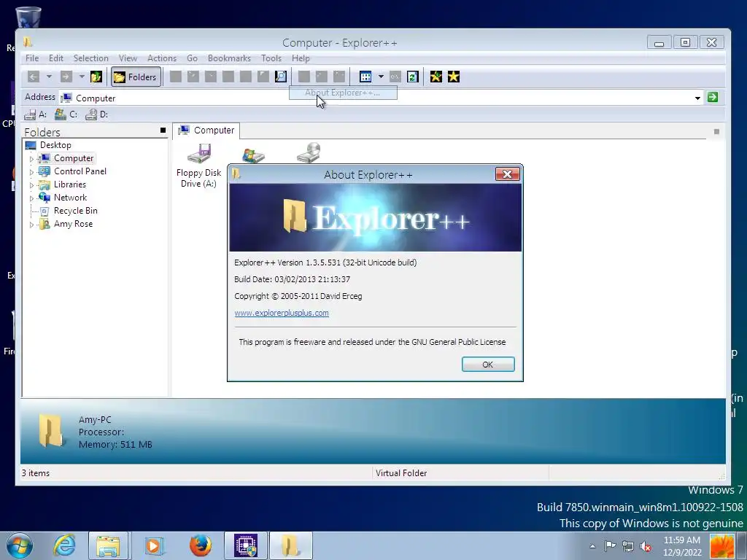Open Windows Media Player from taskbar
The height and width of the screenshot is (560, 747).
point(153,545)
